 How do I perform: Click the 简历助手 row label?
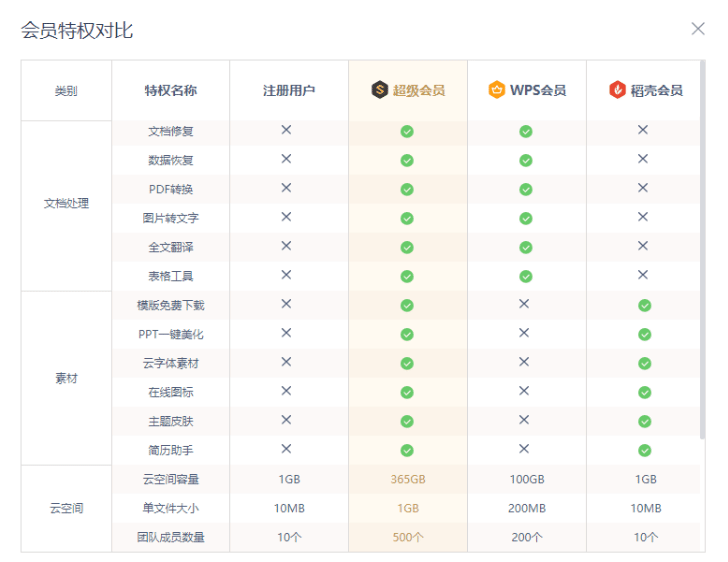170,450
